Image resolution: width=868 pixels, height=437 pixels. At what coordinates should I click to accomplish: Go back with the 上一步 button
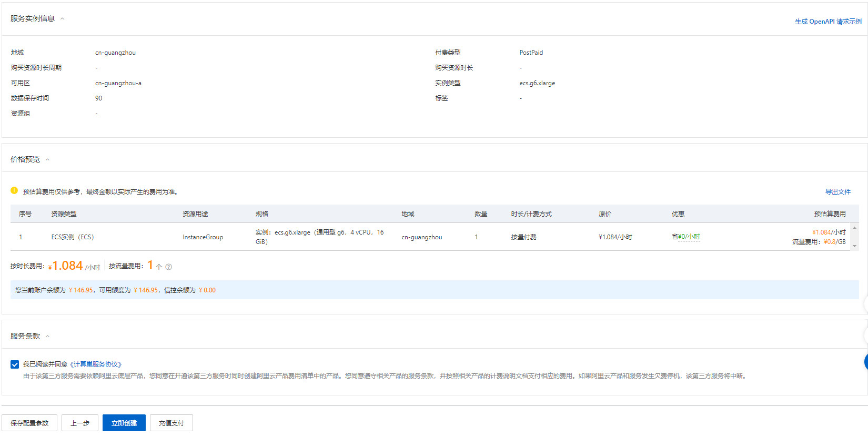(80, 423)
